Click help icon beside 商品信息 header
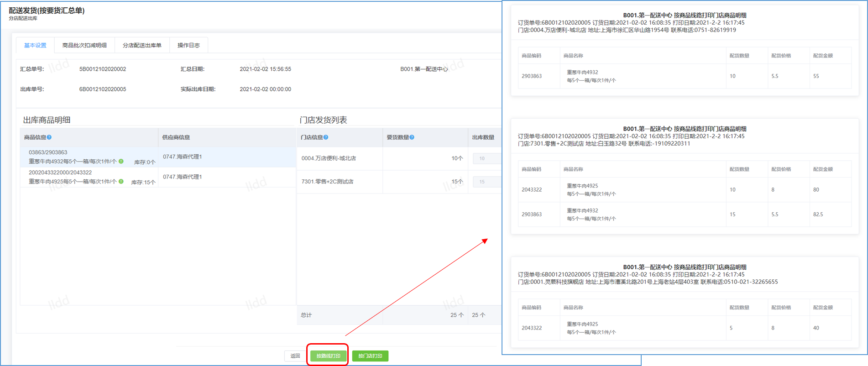This screenshot has height=366, width=868. 49,137
